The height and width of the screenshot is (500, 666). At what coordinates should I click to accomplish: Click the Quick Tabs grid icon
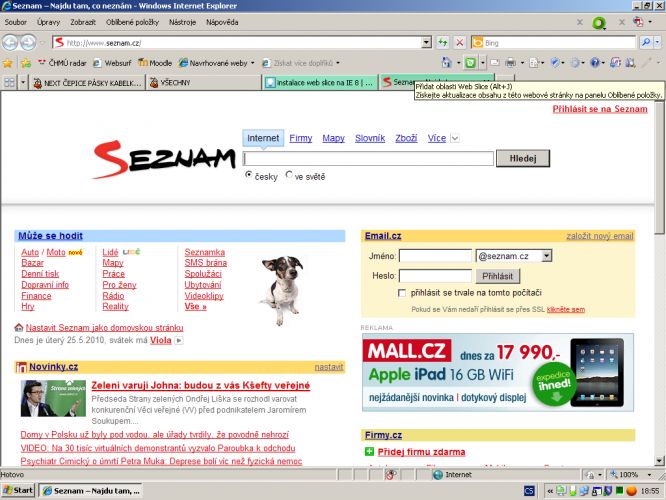pyautogui.click(x=9, y=82)
